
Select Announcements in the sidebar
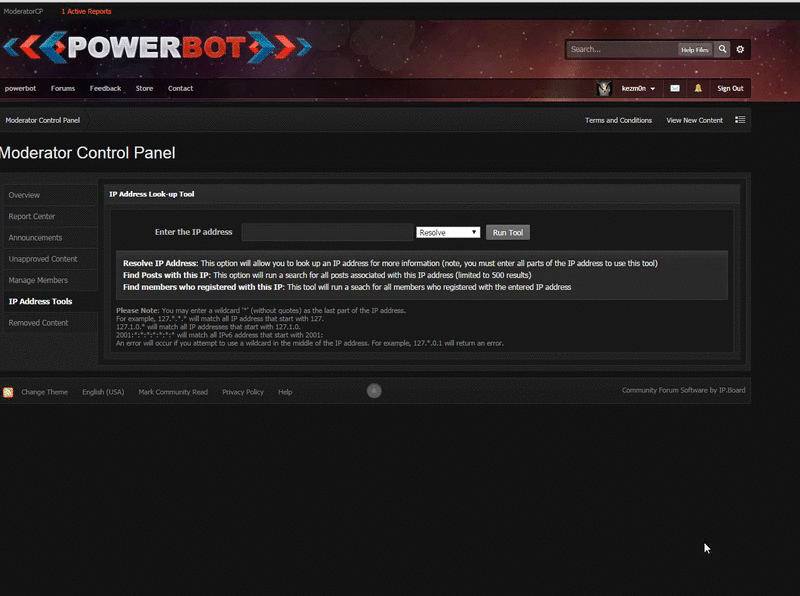50,238
